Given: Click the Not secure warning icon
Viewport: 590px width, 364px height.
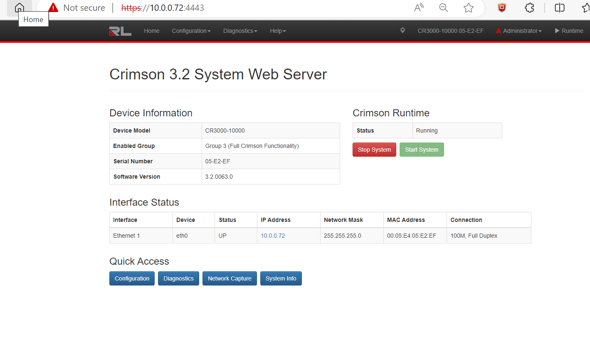Looking at the screenshot, I should (x=53, y=7).
